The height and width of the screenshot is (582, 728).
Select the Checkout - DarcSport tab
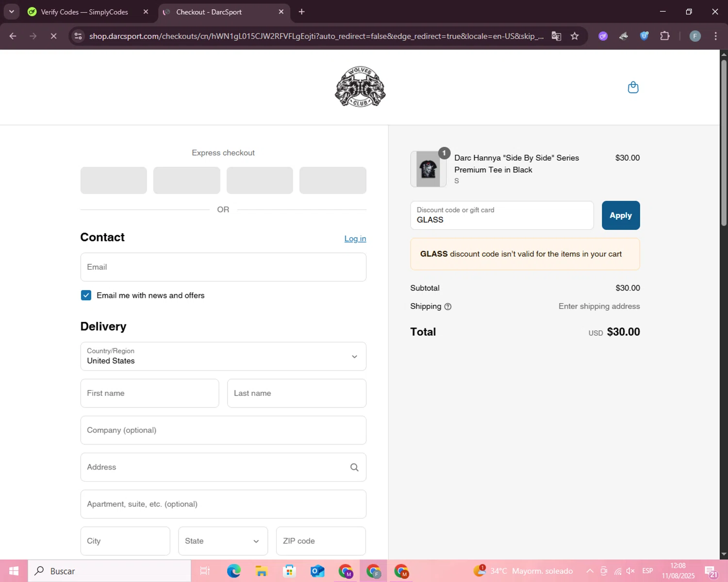[x=209, y=12]
